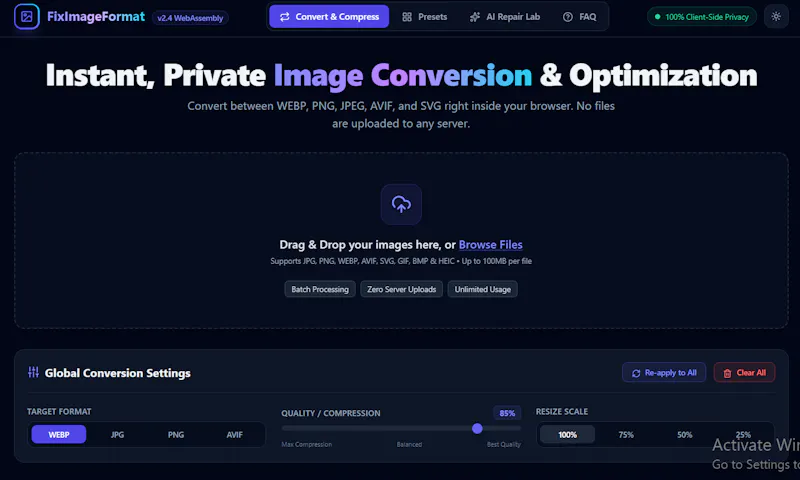This screenshot has height=480, width=800.
Task: Click the 85% quality value label
Action: click(507, 413)
